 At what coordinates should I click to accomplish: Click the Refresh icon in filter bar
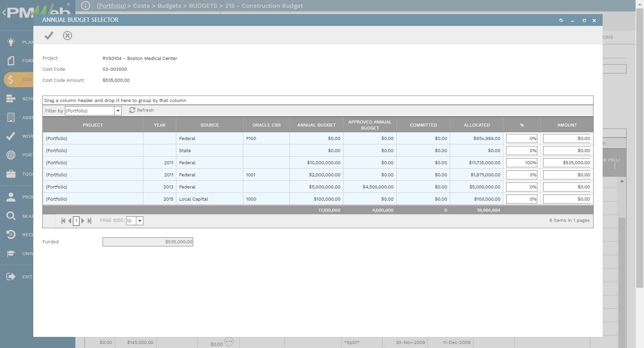pyautogui.click(x=132, y=110)
